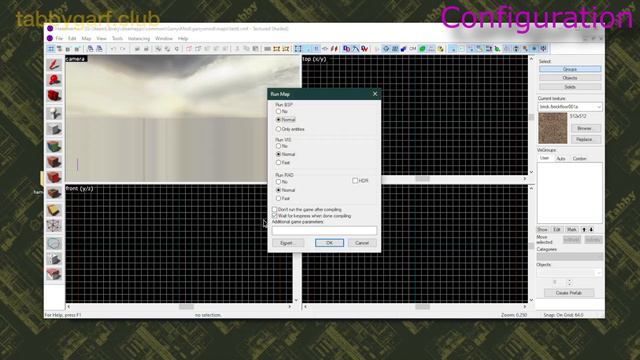Click the Create Prefab button
Viewport: 640px width, 360px height.
pyautogui.click(x=569, y=293)
